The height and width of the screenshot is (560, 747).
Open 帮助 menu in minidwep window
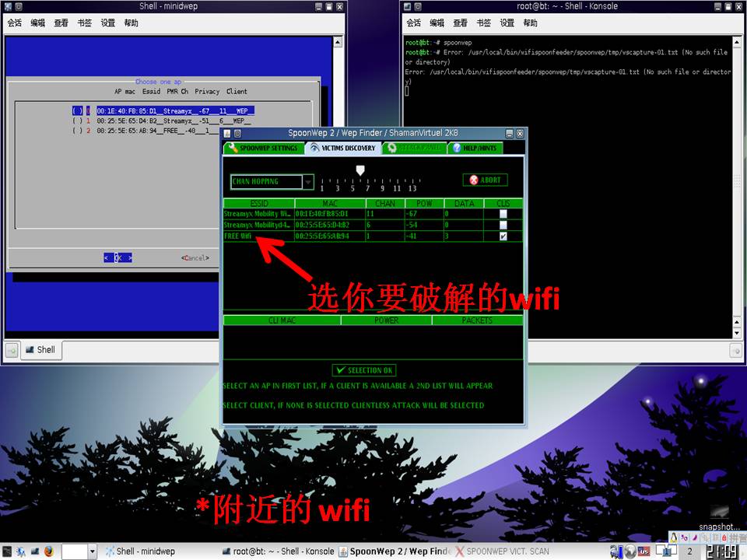tap(131, 23)
